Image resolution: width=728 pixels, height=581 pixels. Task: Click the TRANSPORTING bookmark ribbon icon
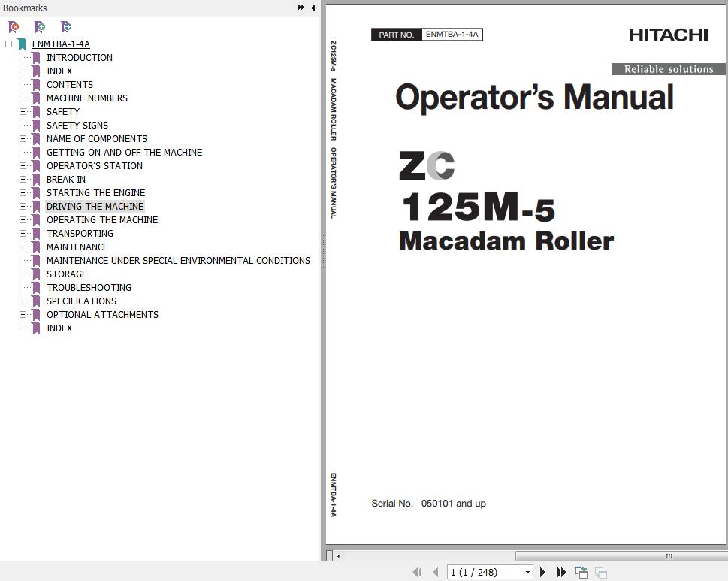click(36, 233)
